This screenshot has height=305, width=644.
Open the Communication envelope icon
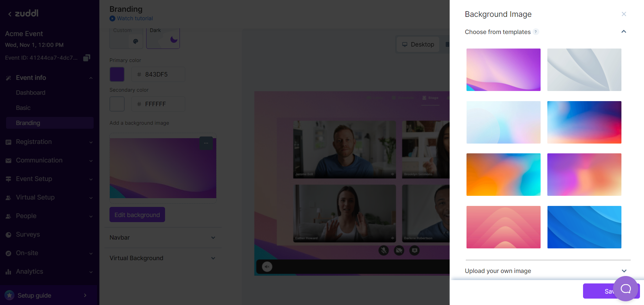9,160
